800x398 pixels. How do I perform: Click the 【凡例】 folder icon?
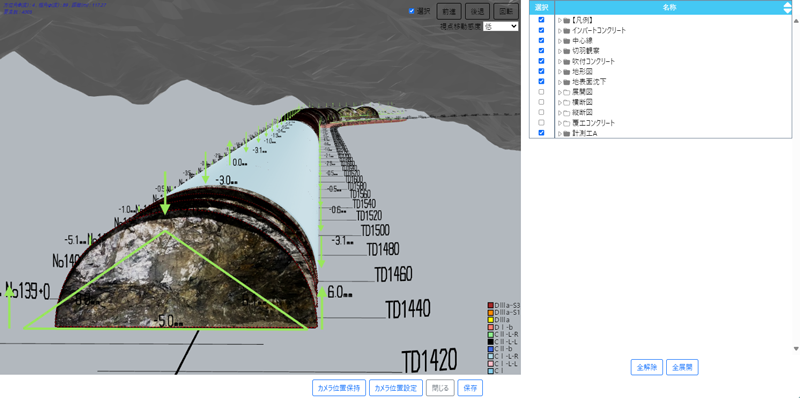[566, 20]
